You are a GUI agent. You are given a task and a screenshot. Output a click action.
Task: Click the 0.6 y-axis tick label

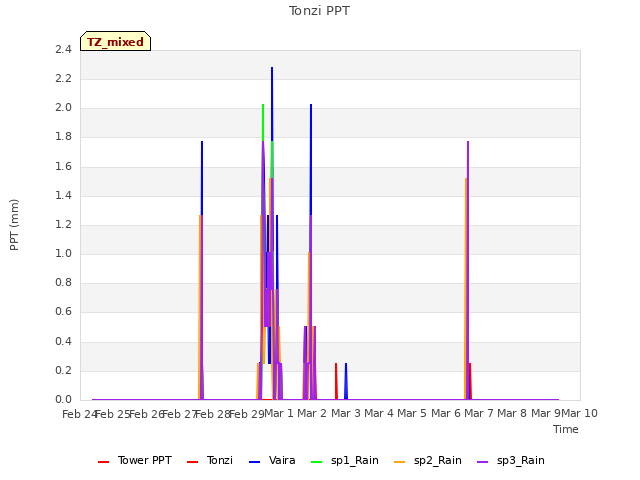tap(63, 312)
